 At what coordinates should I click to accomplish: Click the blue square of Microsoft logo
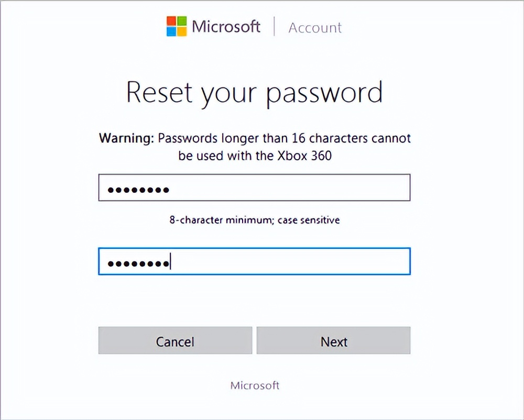point(172,31)
